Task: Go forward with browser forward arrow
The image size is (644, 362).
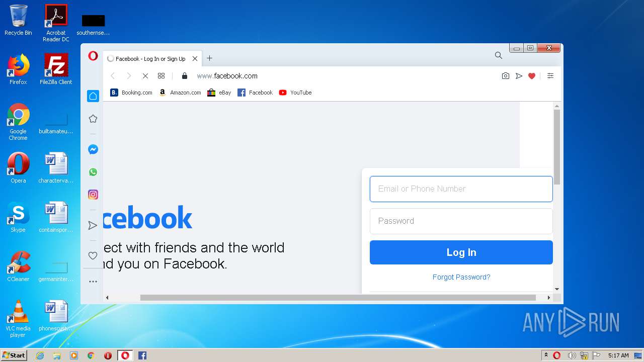Action: [x=129, y=76]
